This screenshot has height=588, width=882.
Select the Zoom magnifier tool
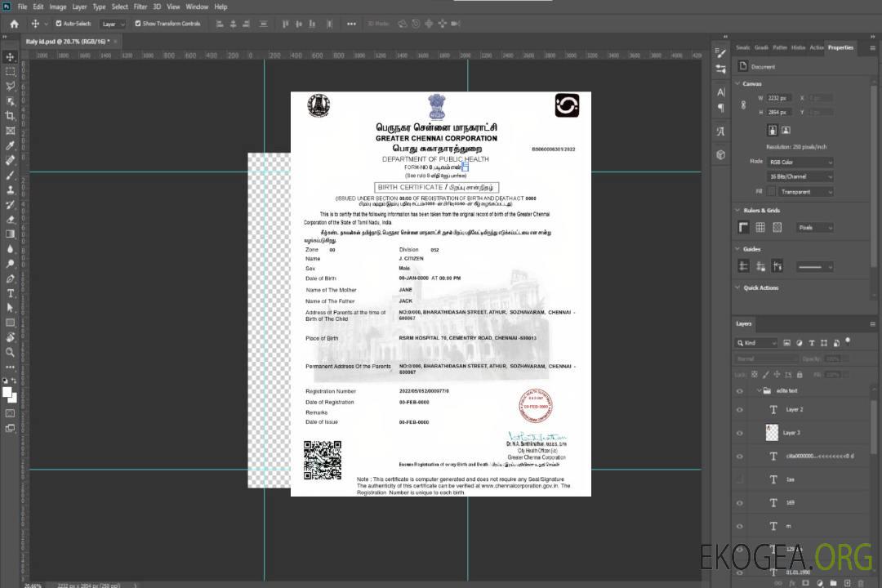(x=10, y=352)
